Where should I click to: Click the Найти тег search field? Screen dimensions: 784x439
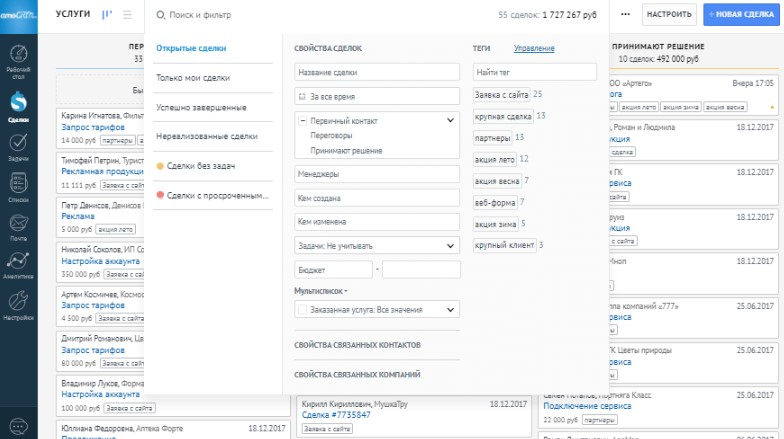point(534,72)
